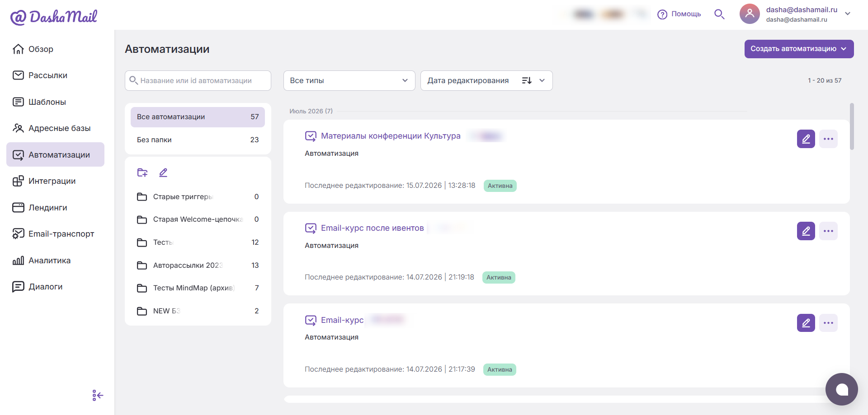Click automation icon beside Материалы конференции Культура
The width and height of the screenshot is (868, 415).
(x=311, y=136)
